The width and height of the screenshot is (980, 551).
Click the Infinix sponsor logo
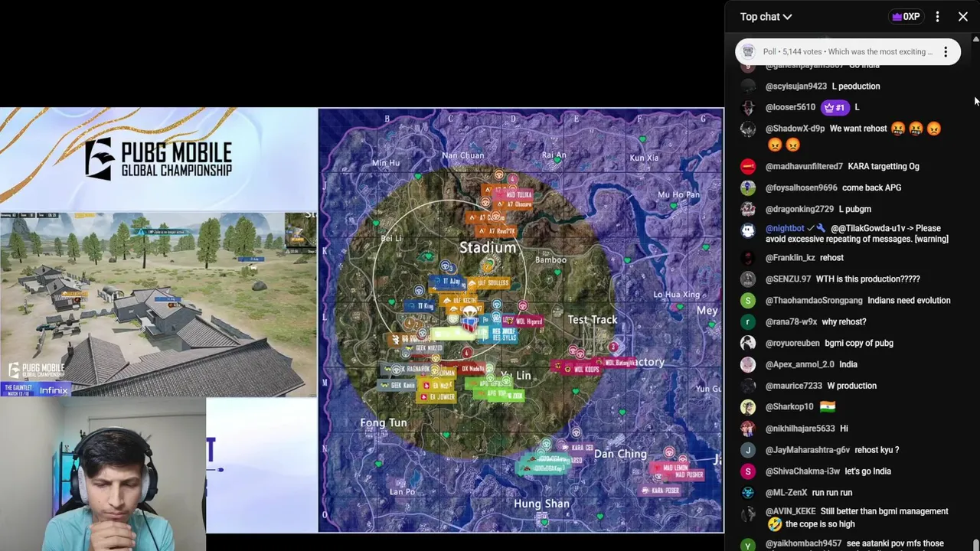[x=54, y=390]
